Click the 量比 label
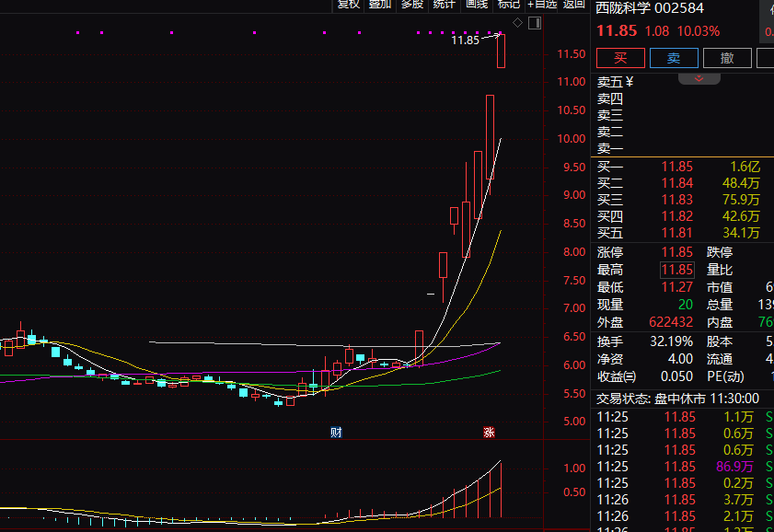 719,270
